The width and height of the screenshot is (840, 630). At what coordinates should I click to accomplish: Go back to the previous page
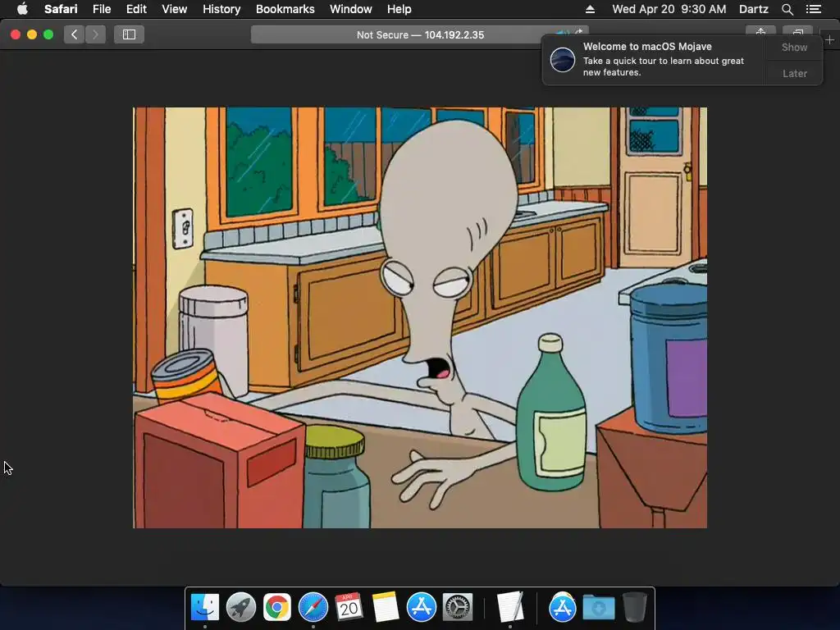coord(74,34)
